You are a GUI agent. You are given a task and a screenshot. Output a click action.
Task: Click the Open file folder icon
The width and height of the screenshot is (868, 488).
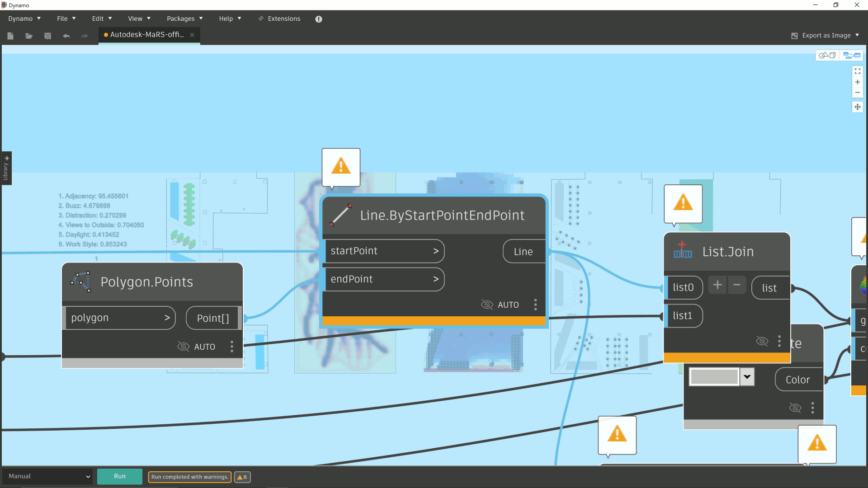(x=29, y=36)
